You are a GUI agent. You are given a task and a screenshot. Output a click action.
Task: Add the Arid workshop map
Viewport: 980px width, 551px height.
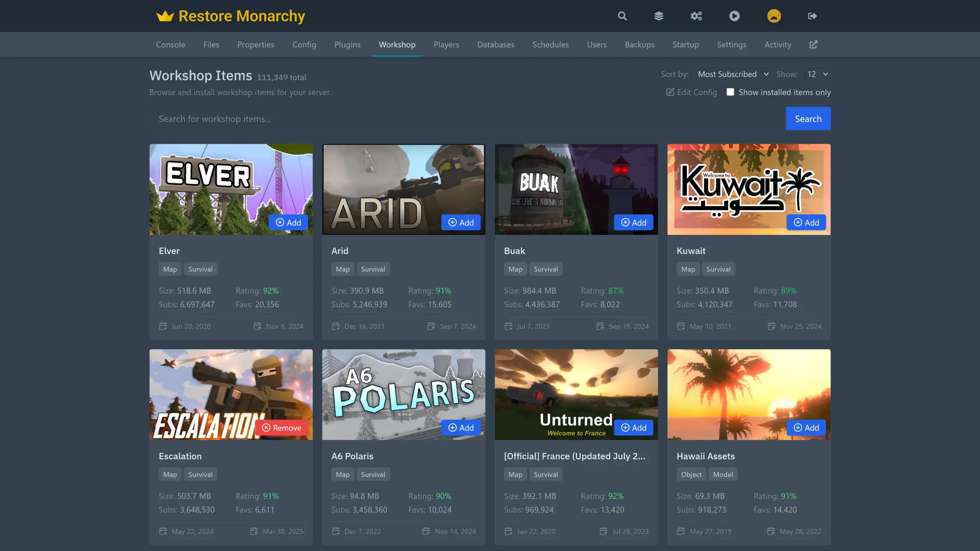click(461, 222)
